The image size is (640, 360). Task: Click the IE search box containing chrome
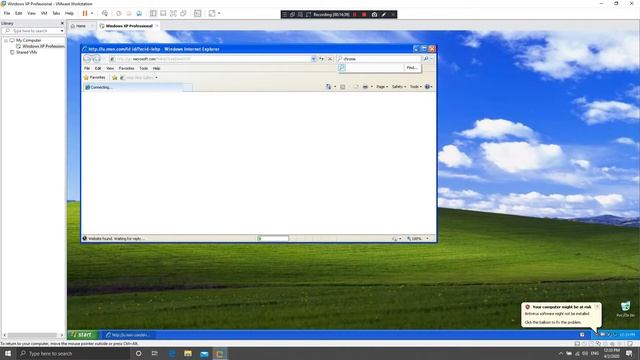(x=380, y=59)
